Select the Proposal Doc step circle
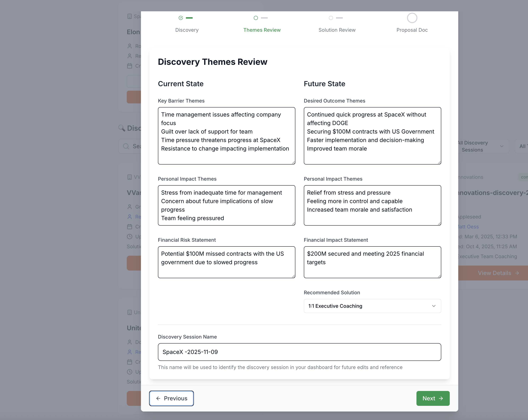Viewport: 528px width, 420px height. tap(412, 18)
